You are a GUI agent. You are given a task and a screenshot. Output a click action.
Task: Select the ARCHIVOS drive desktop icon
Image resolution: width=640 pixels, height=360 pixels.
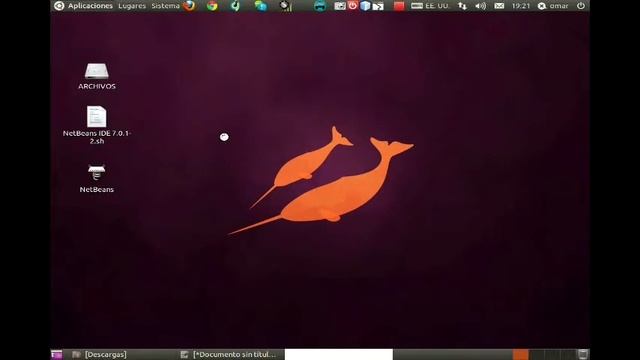point(97,76)
